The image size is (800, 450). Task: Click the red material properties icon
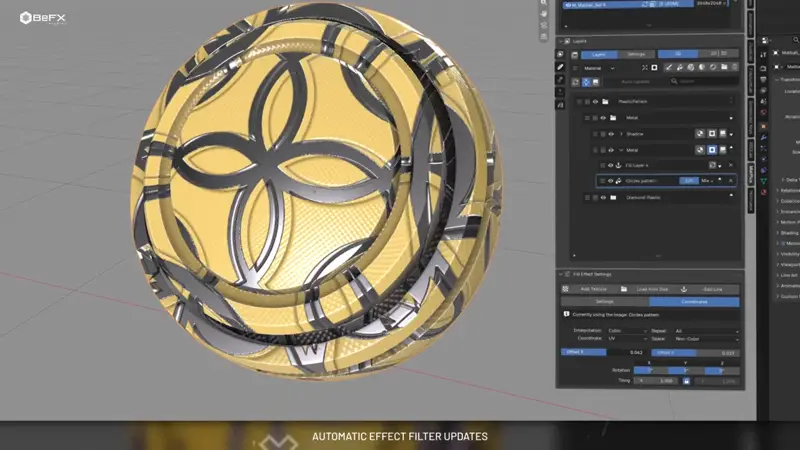[x=763, y=192]
